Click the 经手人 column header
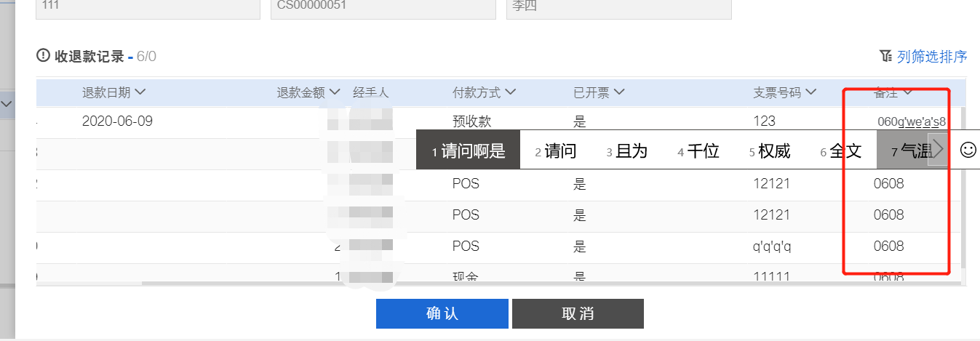The width and height of the screenshot is (980, 341). pyautogui.click(x=371, y=92)
